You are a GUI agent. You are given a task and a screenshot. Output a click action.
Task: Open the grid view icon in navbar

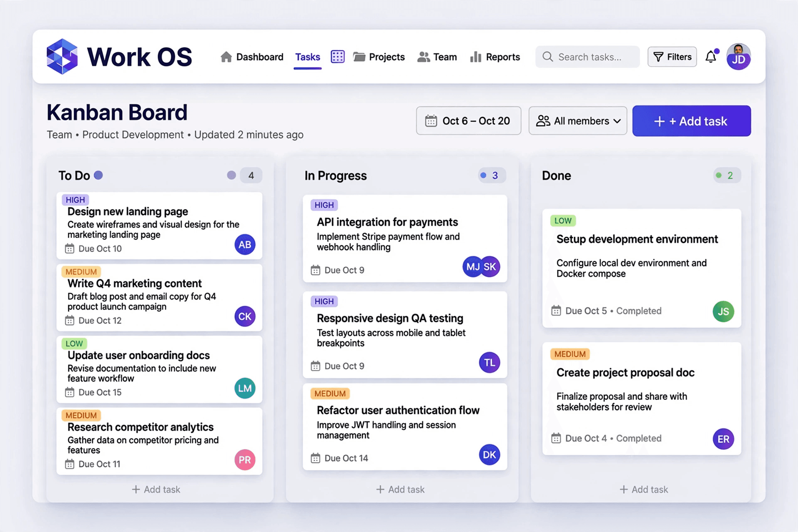337,57
